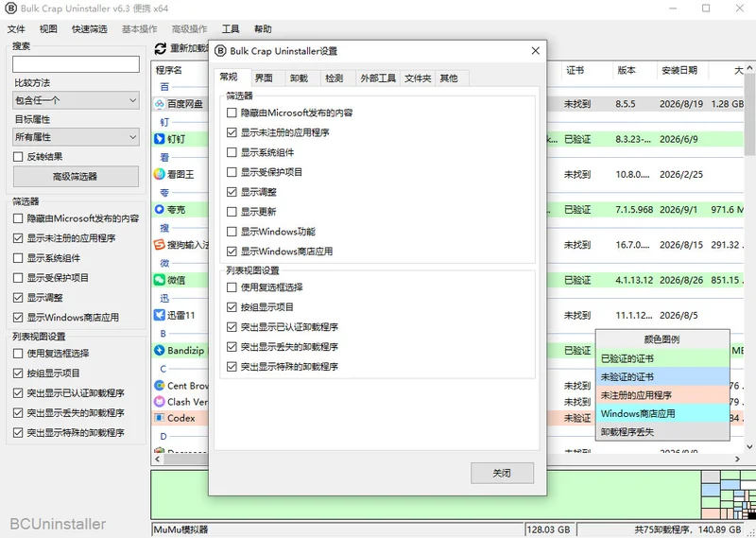Click the 搜狗输入法 app icon
This screenshot has height=538, width=756.
pyautogui.click(x=160, y=245)
